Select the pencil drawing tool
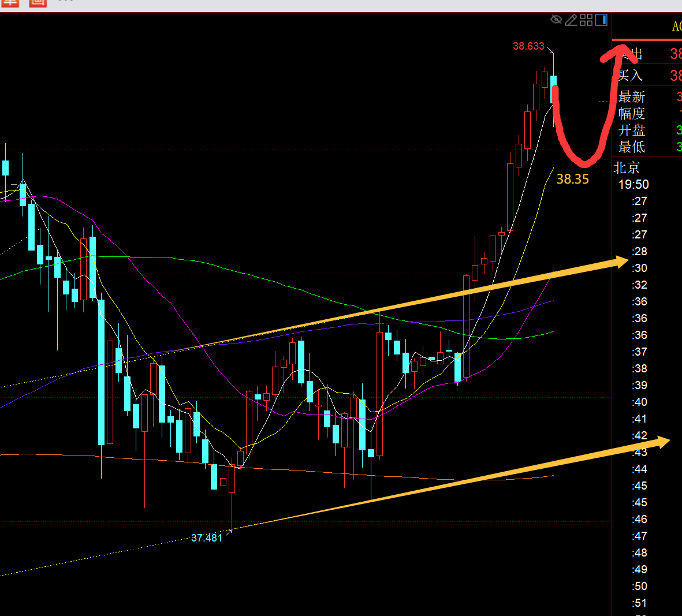Image resolution: width=682 pixels, height=616 pixels. (571, 20)
